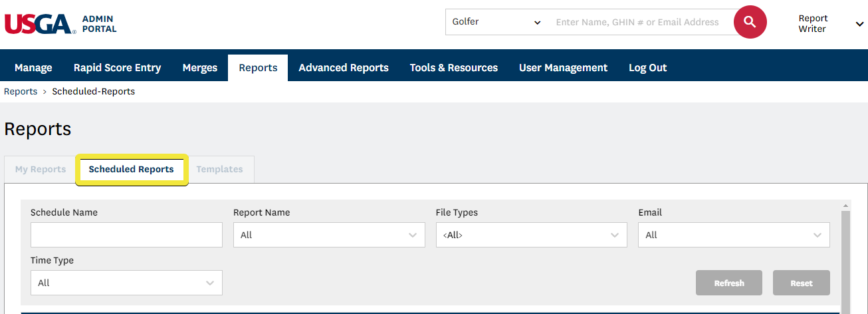This screenshot has width=868, height=314.
Task: Open Advanced Reports in navigation bar
Action: coord(344,68)
